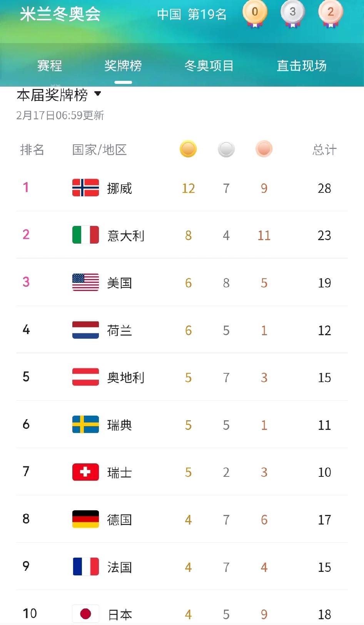364x625 pixels.
Task: Click the gold medal column header icon
Action: click(x=188, y=149)
